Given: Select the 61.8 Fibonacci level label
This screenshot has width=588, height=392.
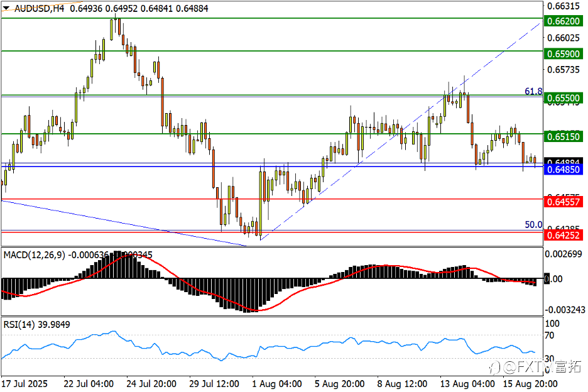Looking at the screenshot, I should 533,91.
